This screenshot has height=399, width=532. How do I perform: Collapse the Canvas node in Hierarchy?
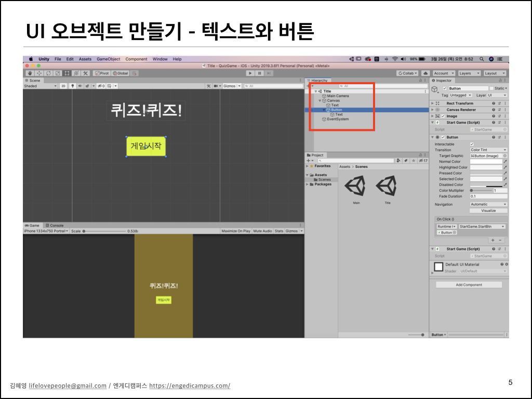click(x=320, y=101)
